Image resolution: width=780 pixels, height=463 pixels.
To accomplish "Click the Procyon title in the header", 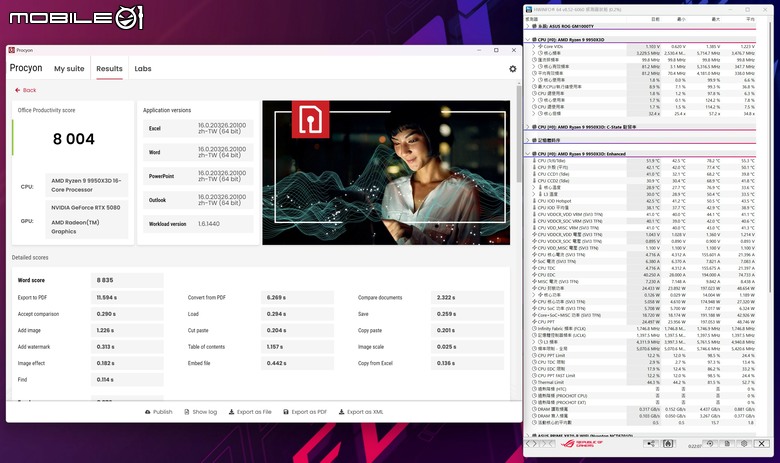I will (x=26, y=68).
